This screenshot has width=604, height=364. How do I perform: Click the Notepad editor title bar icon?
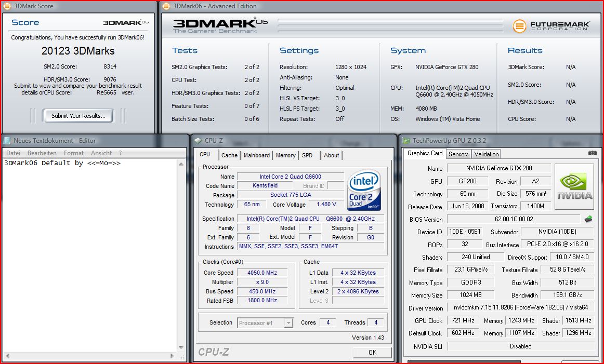coord(7,140)
